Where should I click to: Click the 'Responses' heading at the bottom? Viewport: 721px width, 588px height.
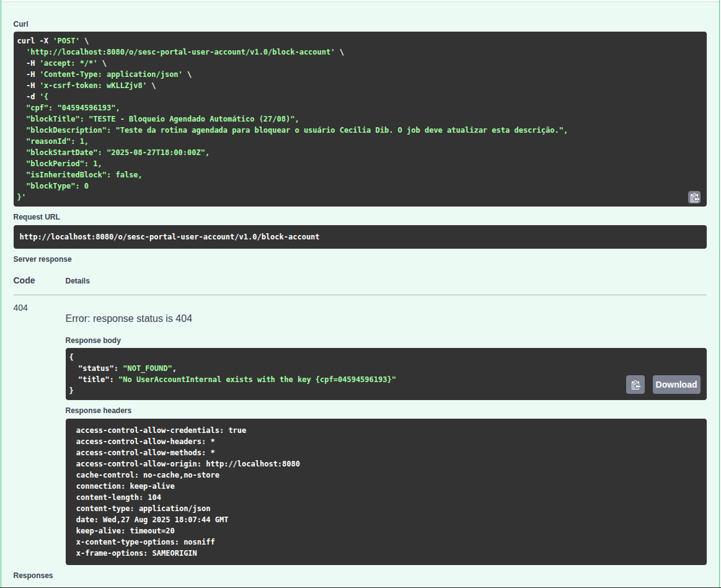point(33,576)
